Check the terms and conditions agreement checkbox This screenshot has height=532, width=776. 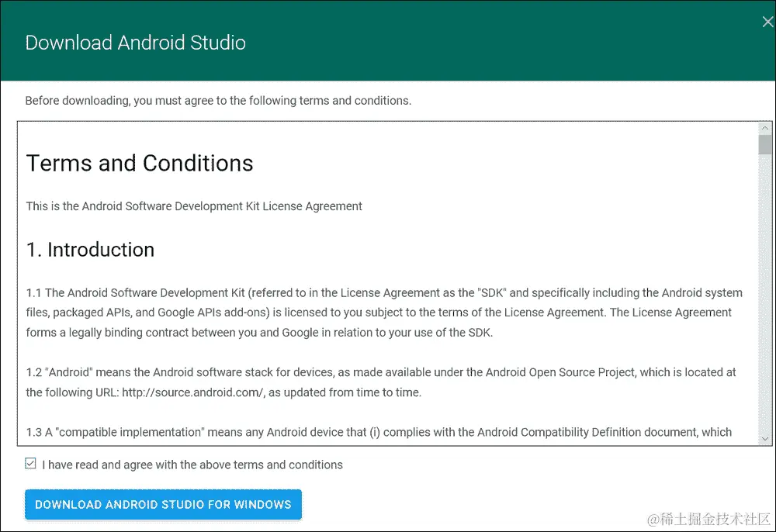[29, 463]
